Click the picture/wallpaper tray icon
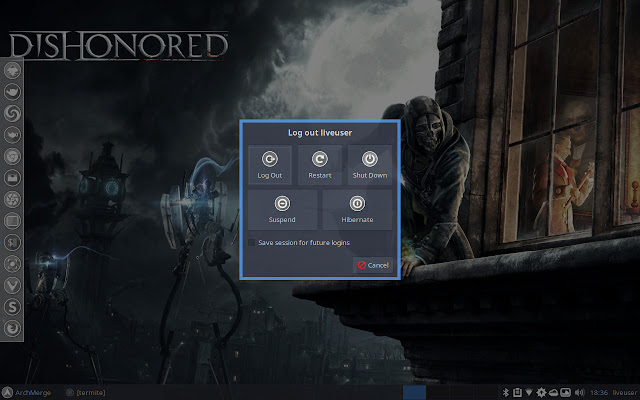Viewport: 640px width, 400px height. [x=565, y=392]
